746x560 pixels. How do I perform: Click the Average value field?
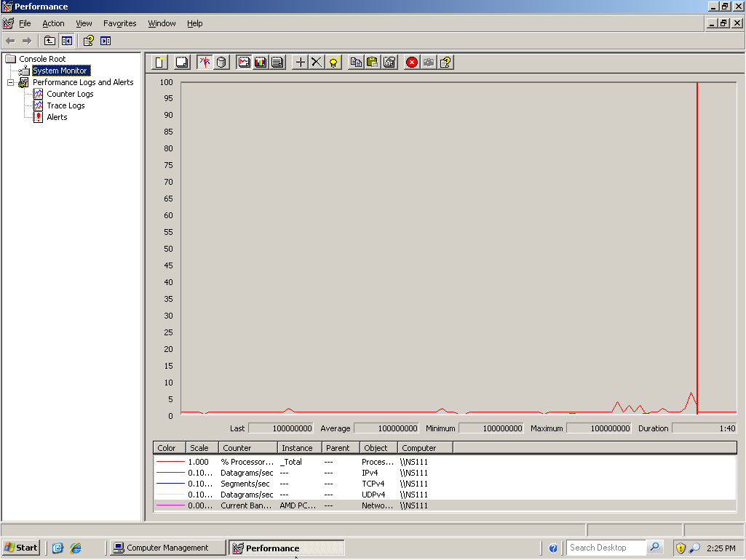[x=386, y=428]
